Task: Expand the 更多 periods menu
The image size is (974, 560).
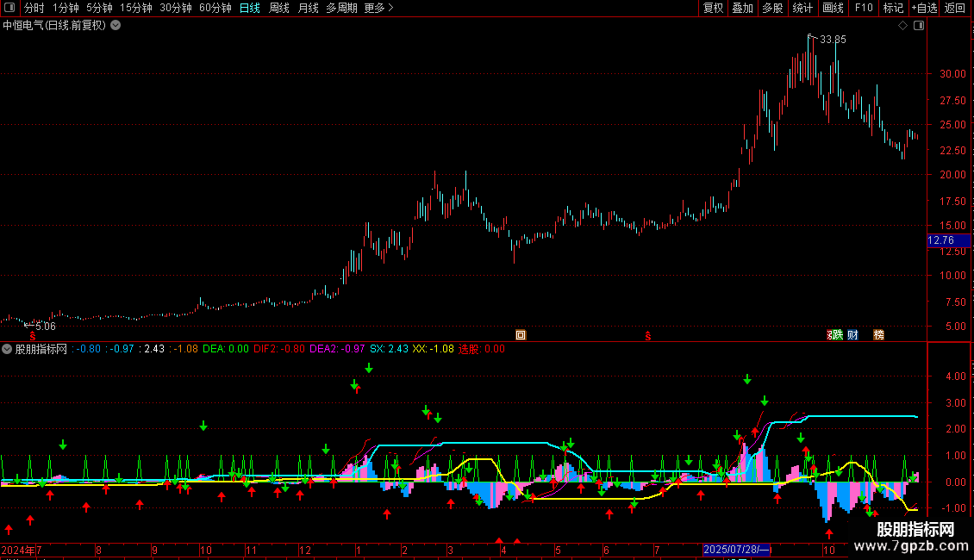Action: click(x=378, y=8)
